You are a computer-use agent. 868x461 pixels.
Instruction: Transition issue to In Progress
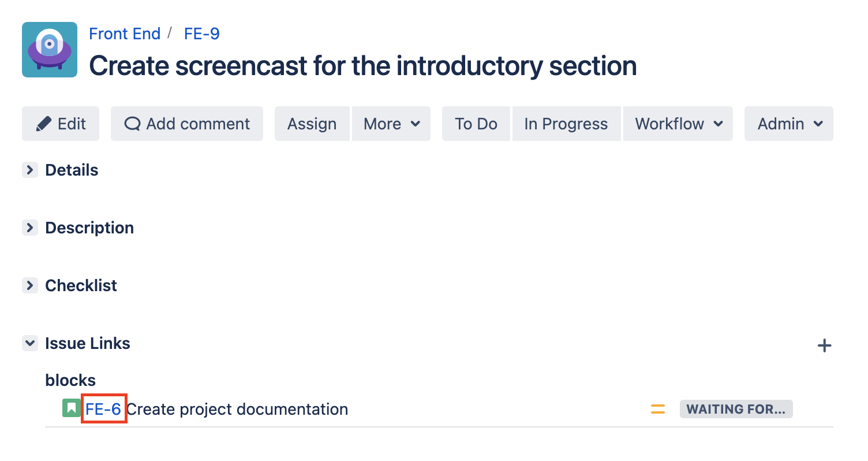click(566, 124)
